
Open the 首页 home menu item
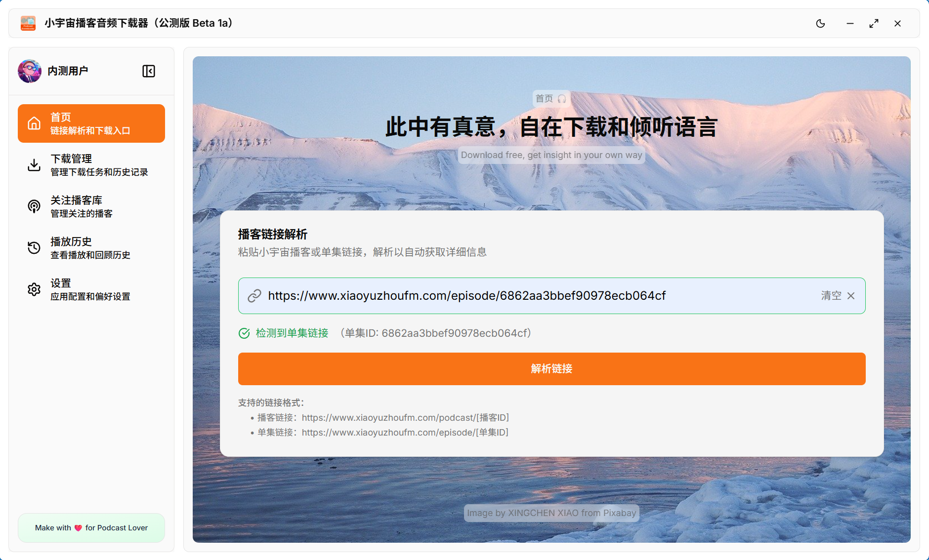coord(91,123)
